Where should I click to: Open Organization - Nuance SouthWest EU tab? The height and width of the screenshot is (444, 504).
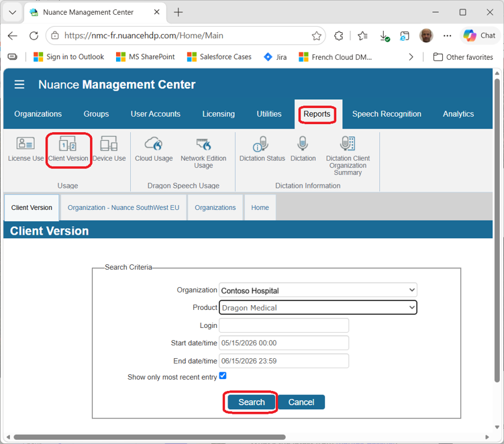[x=123, y=207]
